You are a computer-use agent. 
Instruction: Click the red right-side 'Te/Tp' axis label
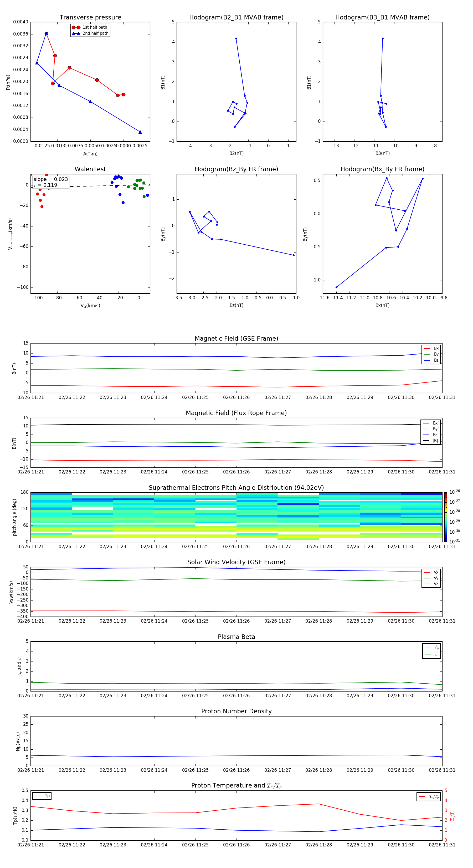tap(453, 815)
